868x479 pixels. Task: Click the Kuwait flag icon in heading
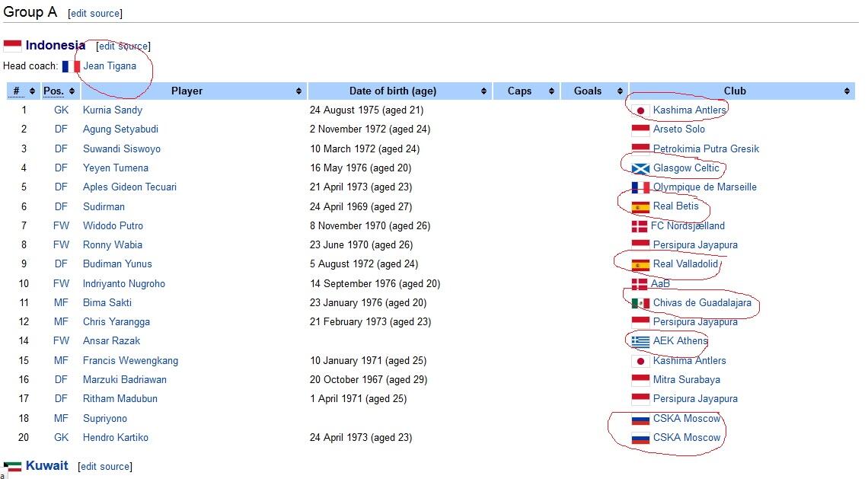[12, 466]
